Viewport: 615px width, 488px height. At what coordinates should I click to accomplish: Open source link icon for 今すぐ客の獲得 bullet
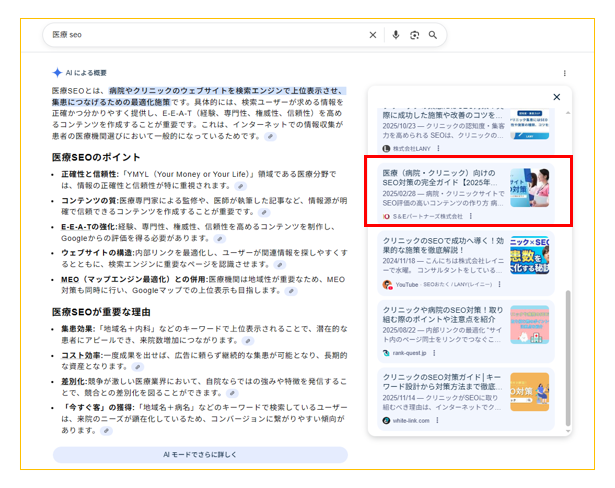point(106,431)
